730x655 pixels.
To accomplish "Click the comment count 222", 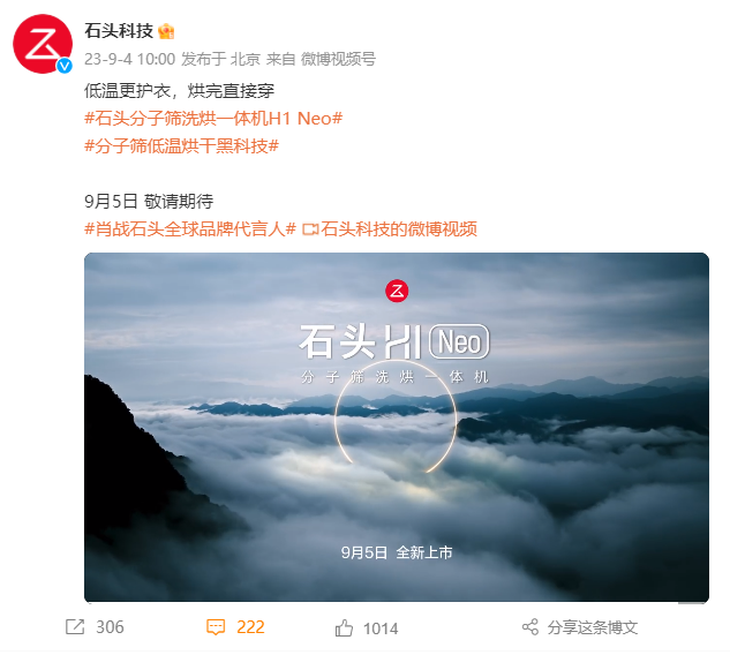I will 250,627.
